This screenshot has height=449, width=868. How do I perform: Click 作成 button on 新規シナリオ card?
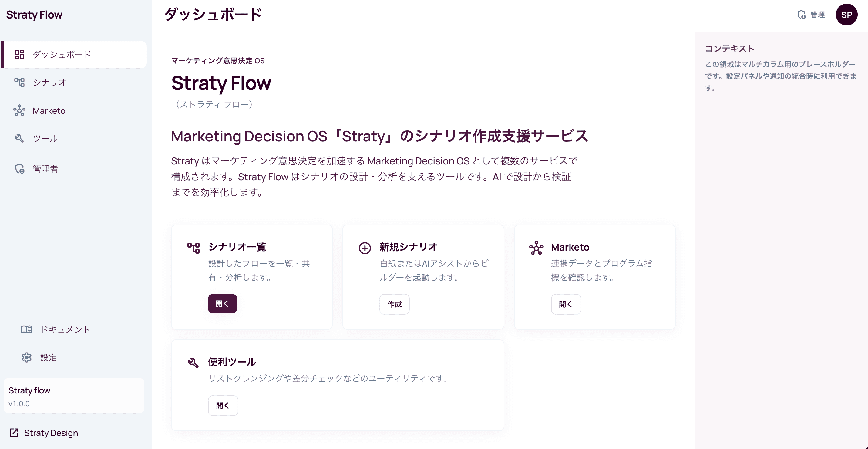pos(394,304)
